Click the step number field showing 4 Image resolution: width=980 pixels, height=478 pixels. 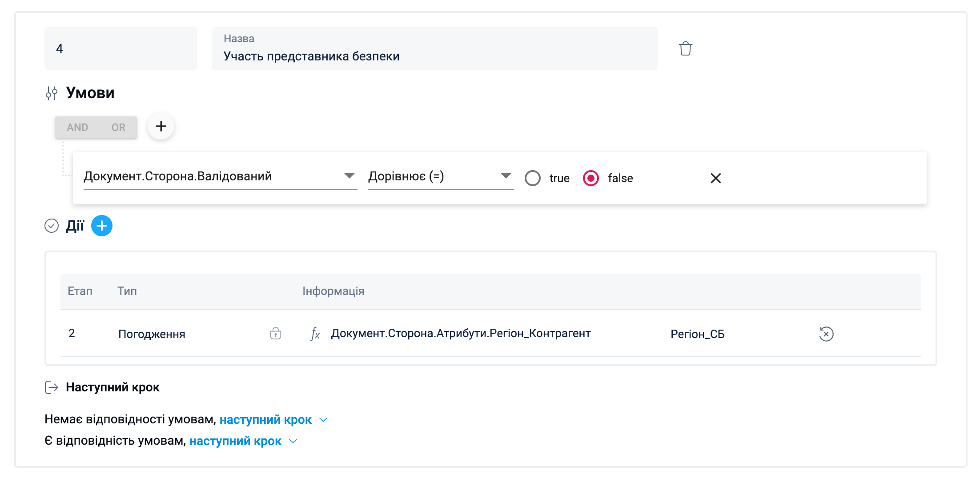(x=120, y=49)
